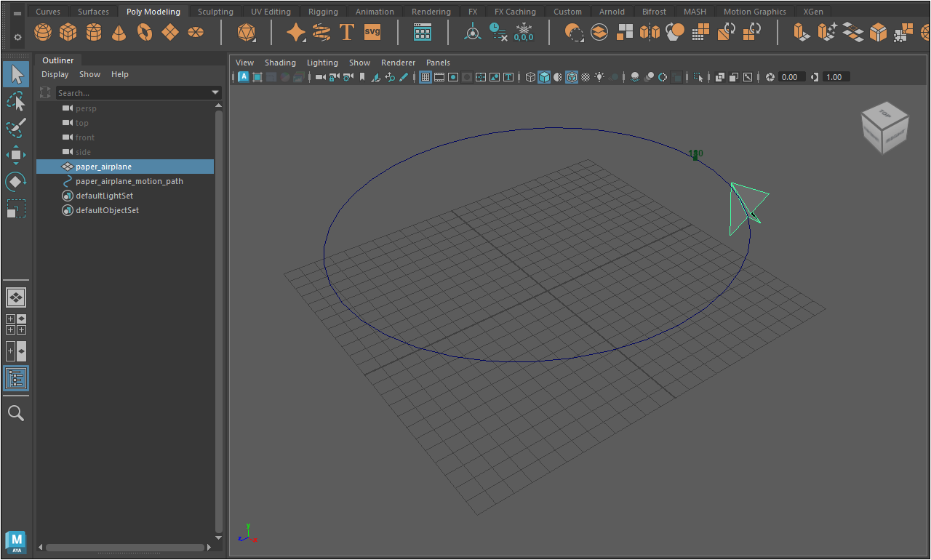Toggle the viewport grid display
Screen dimensions: 931x560
tap(425, 77)
